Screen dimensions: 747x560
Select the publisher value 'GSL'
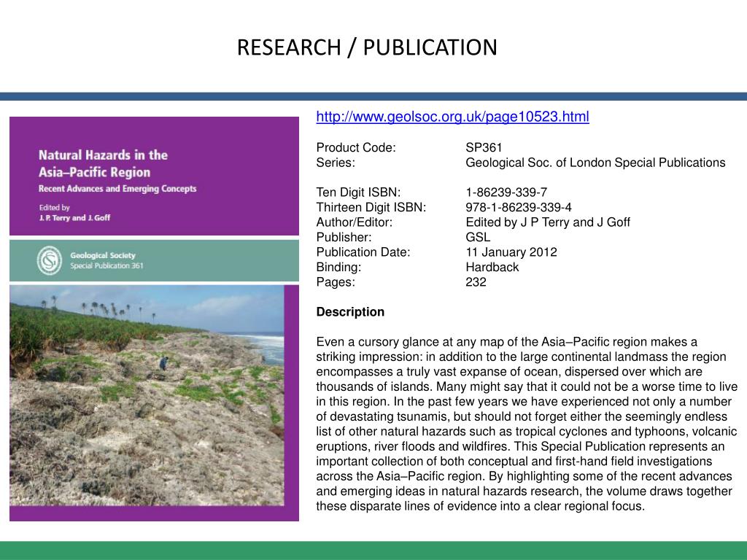[x=478, y=237]
